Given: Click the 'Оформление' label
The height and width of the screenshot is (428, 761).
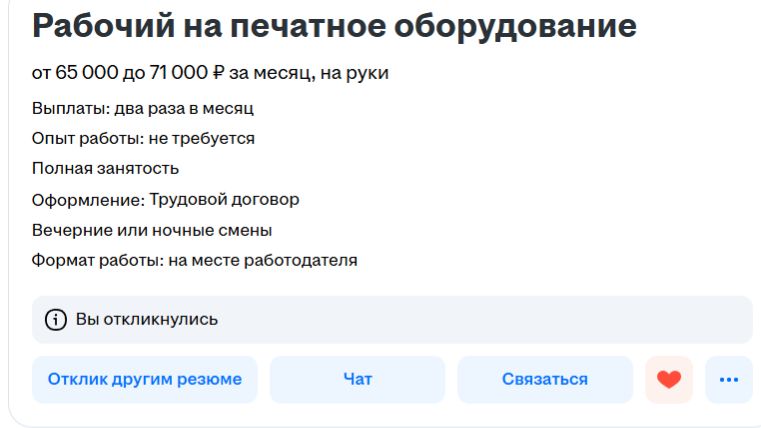Looking at the screenshot, I should (87, 199).
